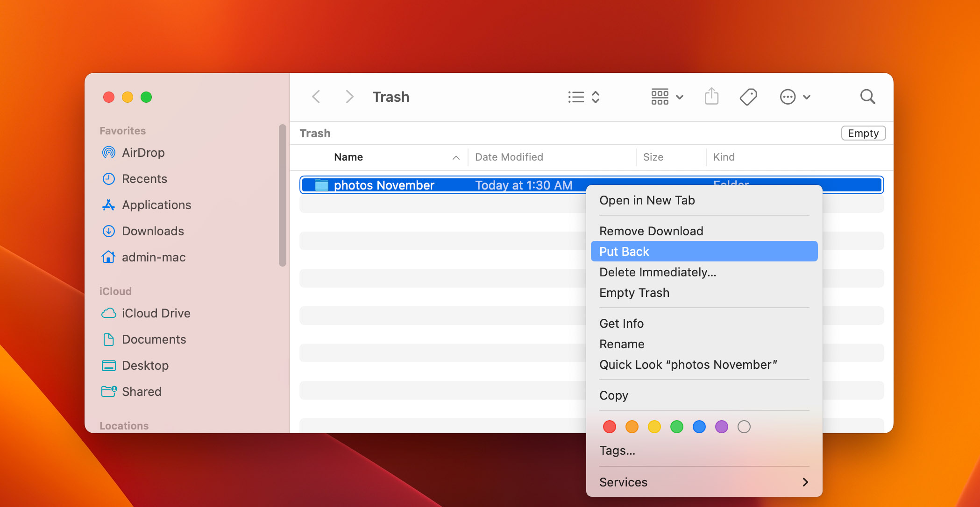Click the admin-mac house icon
The height and width of the screenshot is (507, 980).
[x=108, y=257]
